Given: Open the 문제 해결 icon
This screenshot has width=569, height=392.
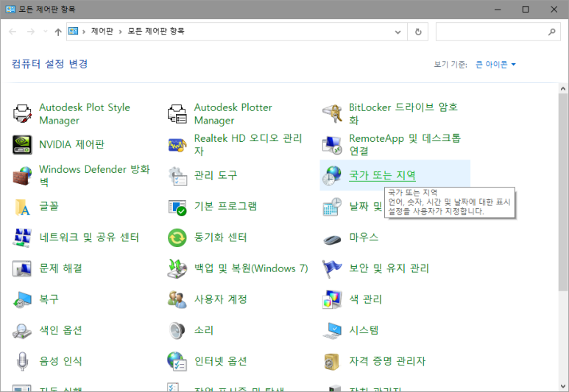Looking at the screenshot, I should click(22, 268).
